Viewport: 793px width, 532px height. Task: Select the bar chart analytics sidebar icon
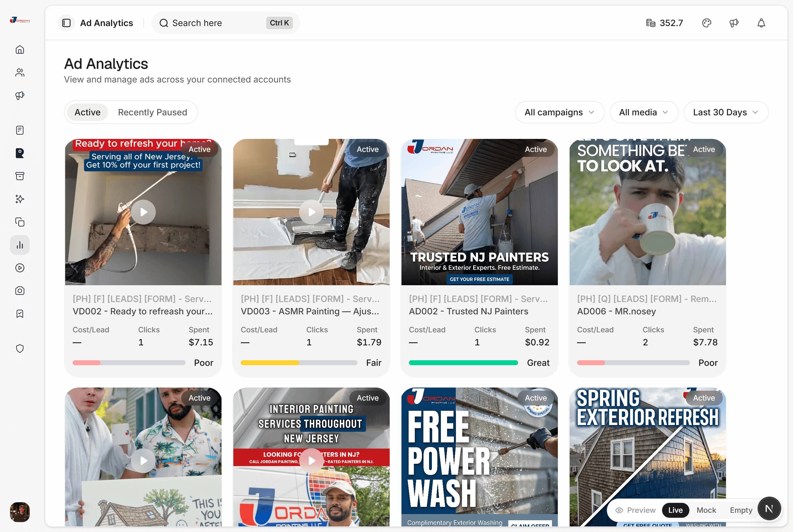tap(20, 245)
